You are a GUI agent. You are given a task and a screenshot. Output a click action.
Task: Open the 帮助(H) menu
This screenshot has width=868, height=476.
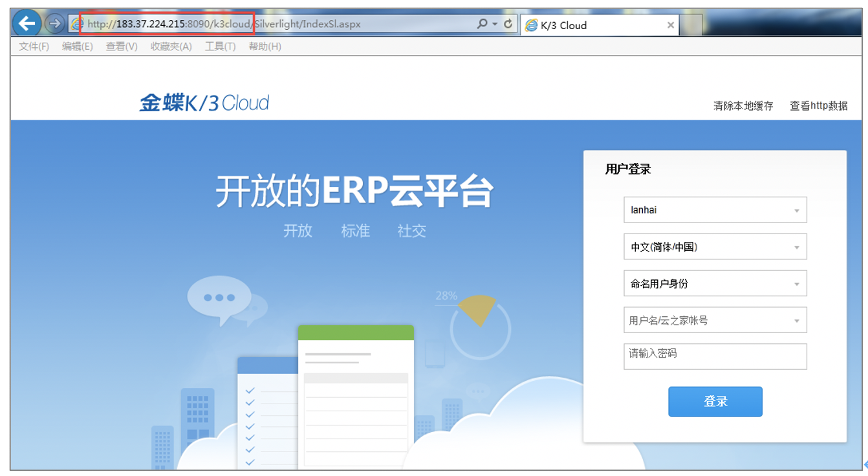[x=265, y=47]
